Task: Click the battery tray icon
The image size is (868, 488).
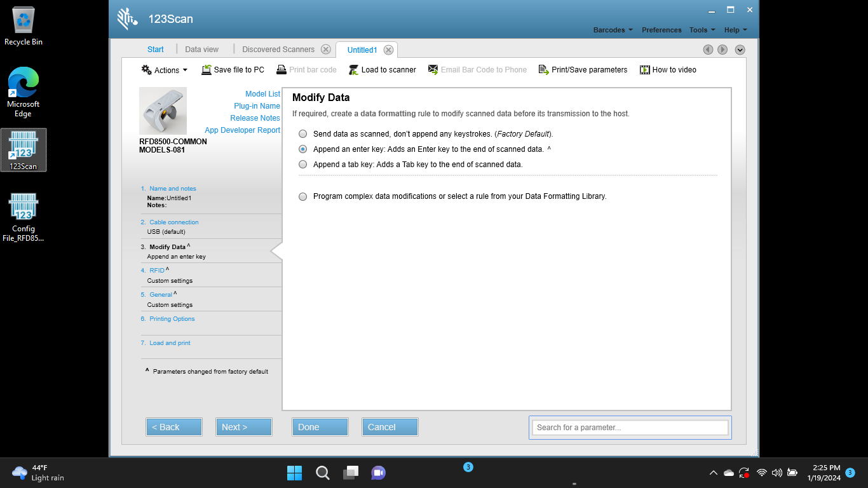Action: (x=792, y=473)
